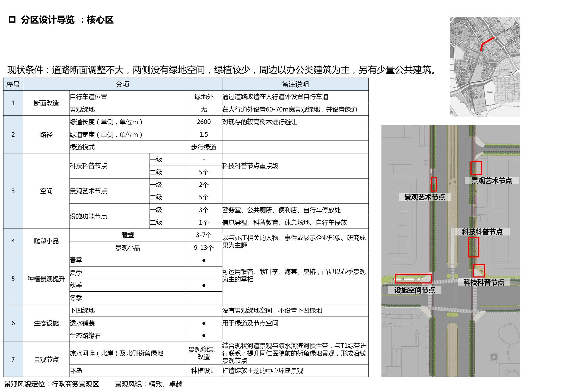
Task: Click upper-right 景观艺术节点 label on the plan
Action: (x=492, y=180)
